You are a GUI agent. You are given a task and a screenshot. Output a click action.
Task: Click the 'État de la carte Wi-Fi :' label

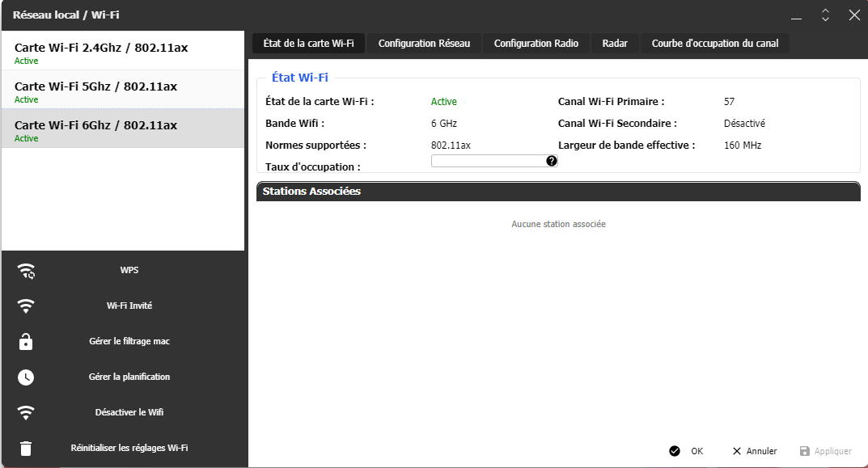[x=320, y=102]
